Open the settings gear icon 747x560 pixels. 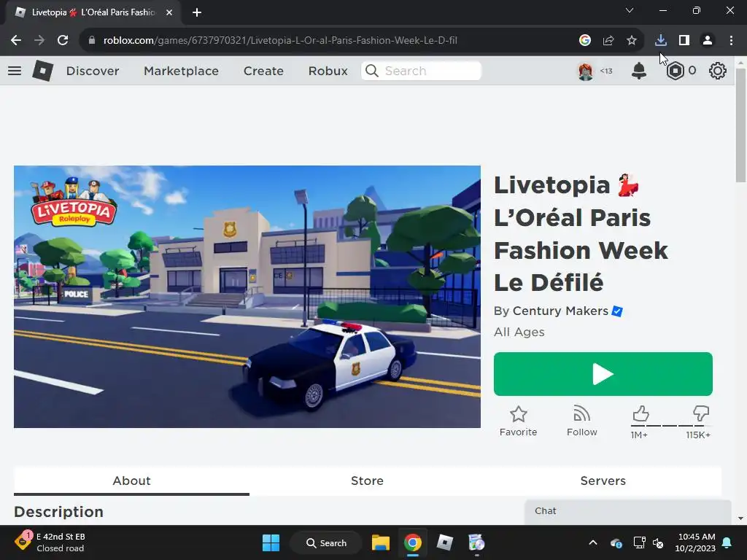coord(718,71)
